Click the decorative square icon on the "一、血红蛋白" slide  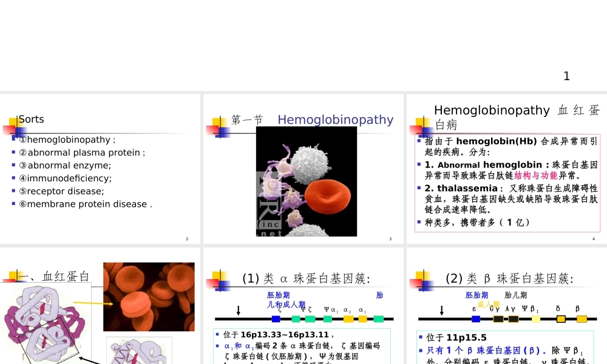click(x=13, y=276)
